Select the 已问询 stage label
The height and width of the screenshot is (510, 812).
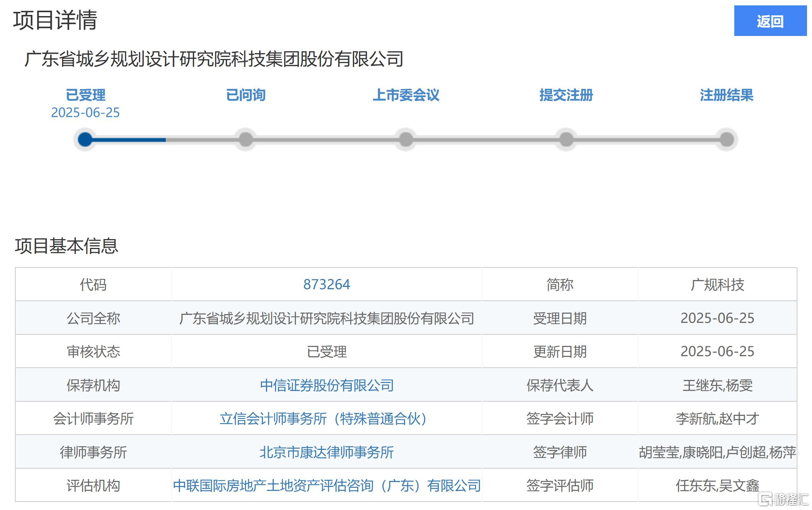(x=246, y=95)
